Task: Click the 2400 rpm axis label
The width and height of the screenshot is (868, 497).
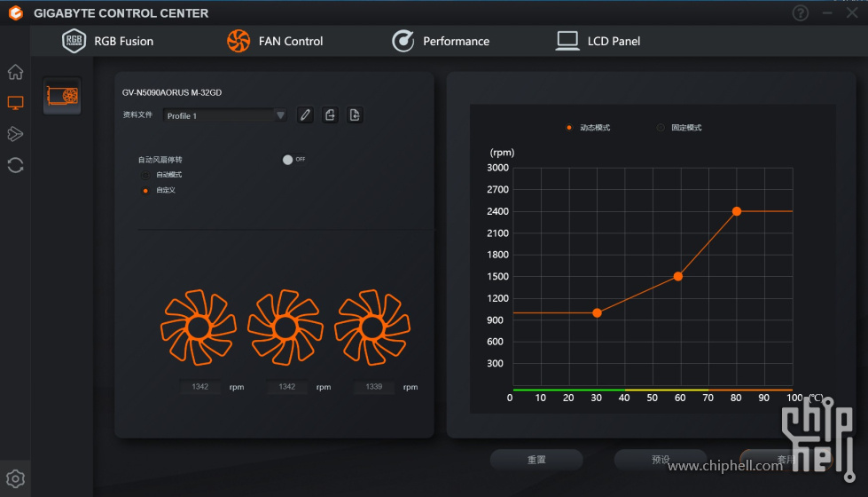Action: point(497,211)
